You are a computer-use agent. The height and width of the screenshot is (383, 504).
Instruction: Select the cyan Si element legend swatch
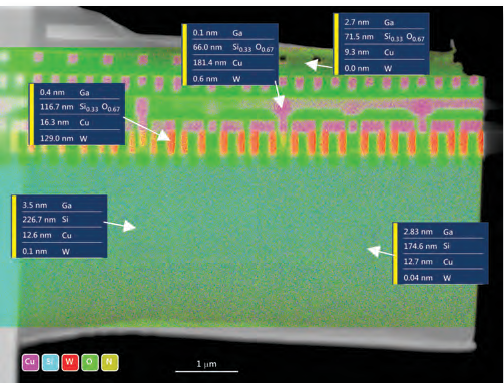tap(50, 362)
